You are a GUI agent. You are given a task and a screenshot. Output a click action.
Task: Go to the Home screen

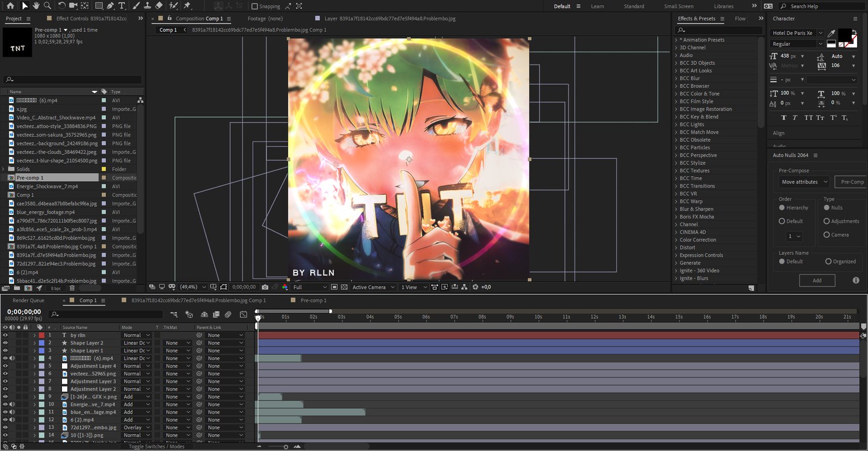(10, 6)
